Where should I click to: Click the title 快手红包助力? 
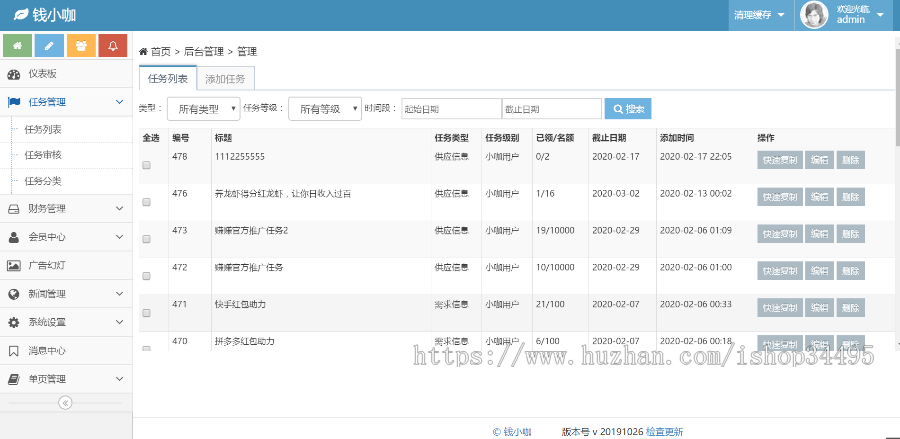click(x=240, y=305)
